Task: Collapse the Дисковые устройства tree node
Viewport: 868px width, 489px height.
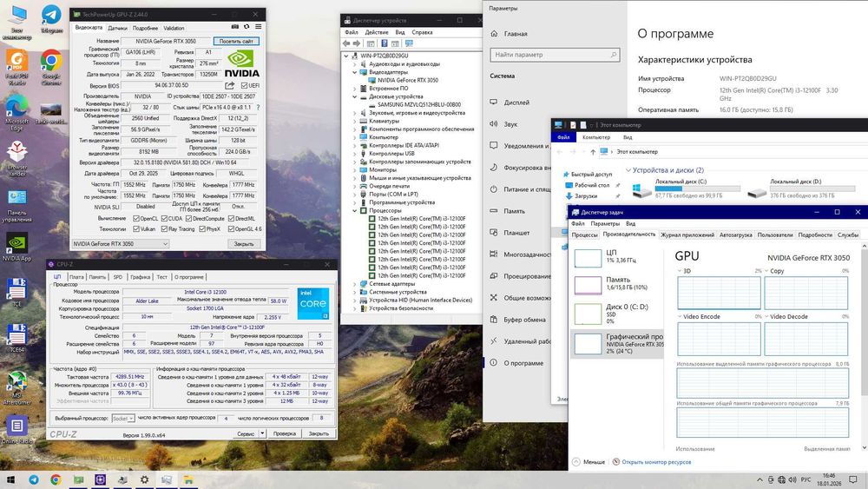Action: pos(355,96)
